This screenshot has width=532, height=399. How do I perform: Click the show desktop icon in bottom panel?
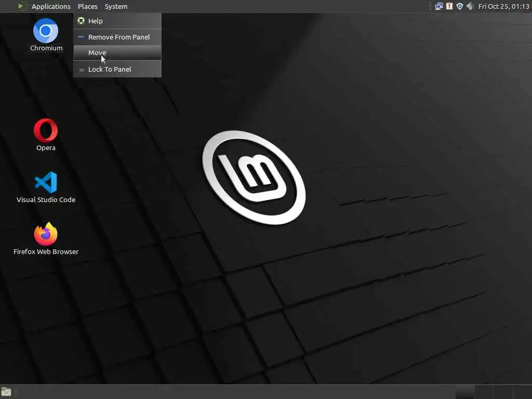6,392
